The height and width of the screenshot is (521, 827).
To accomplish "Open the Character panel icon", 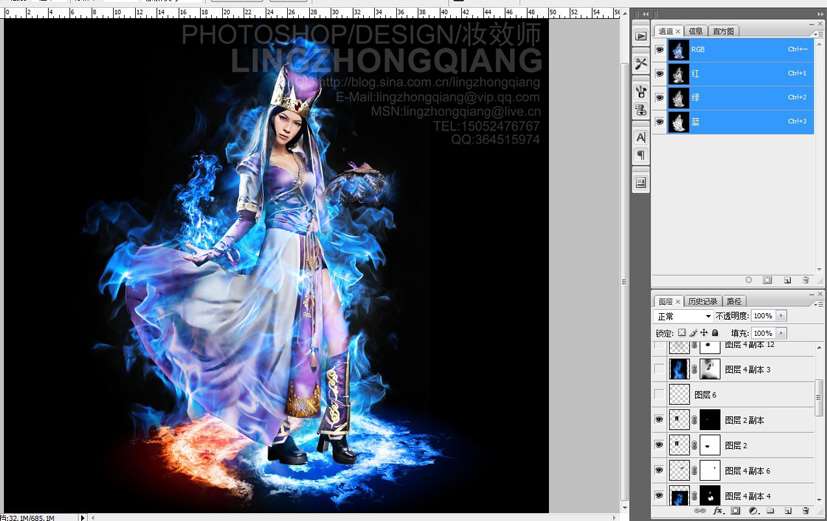I will pyautogui.click(x=641, y=137).
